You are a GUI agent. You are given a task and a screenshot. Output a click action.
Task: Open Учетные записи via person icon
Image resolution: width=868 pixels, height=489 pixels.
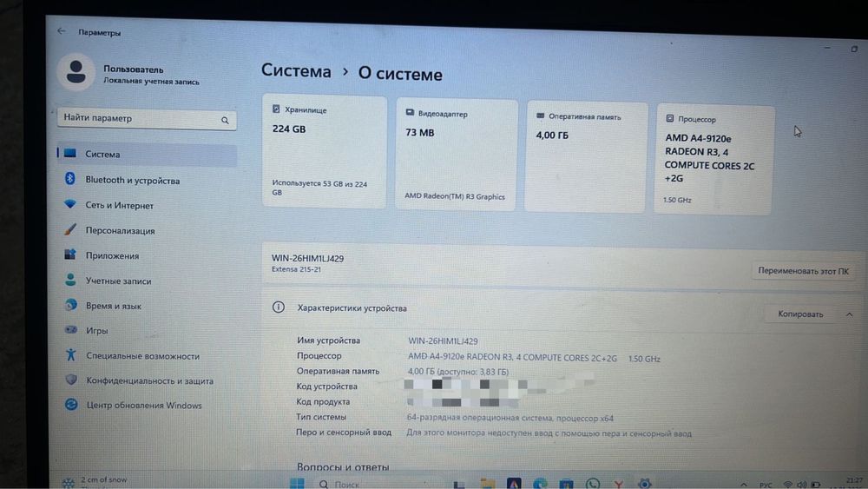(x=70, y=280)
